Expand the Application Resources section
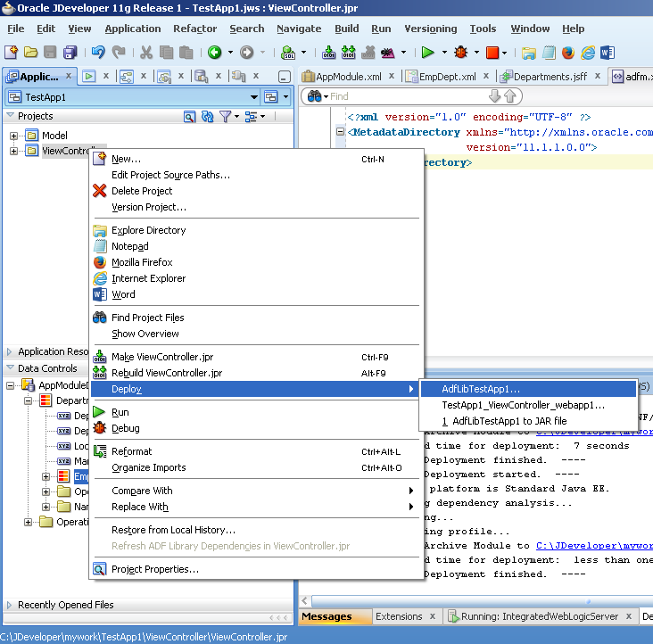 9,351
